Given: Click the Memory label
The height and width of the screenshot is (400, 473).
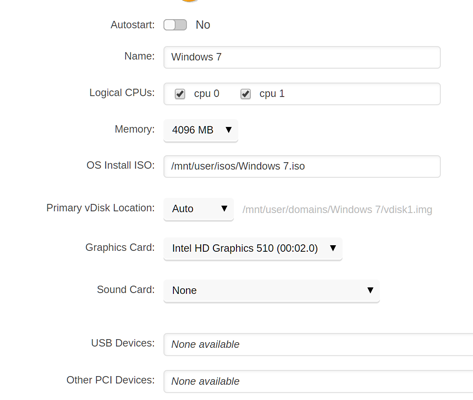Looking at the screenshot, I should click(135, 129).
